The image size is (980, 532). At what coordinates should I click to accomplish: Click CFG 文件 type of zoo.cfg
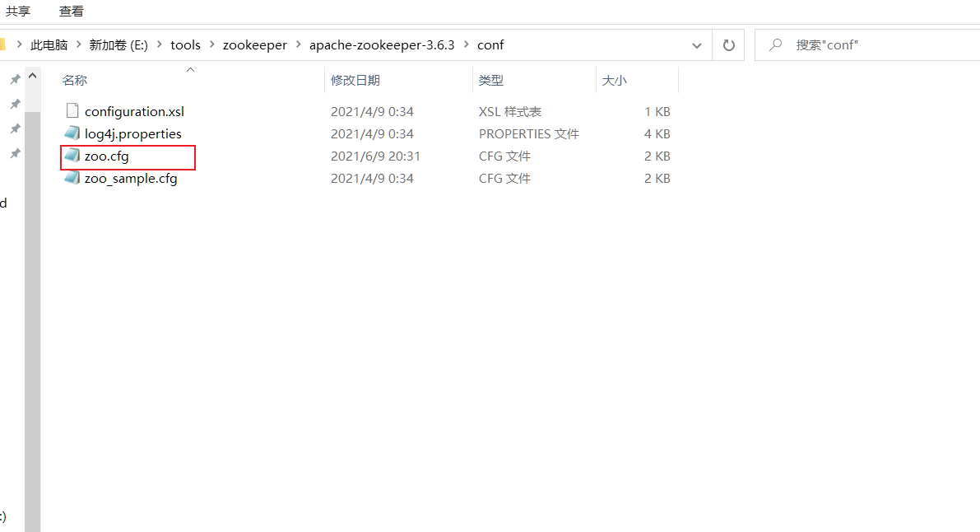click(x=504, y=156)
